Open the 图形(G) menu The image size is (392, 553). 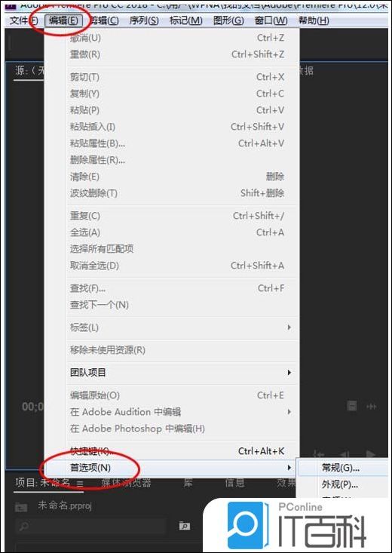(x=228, y=21)
